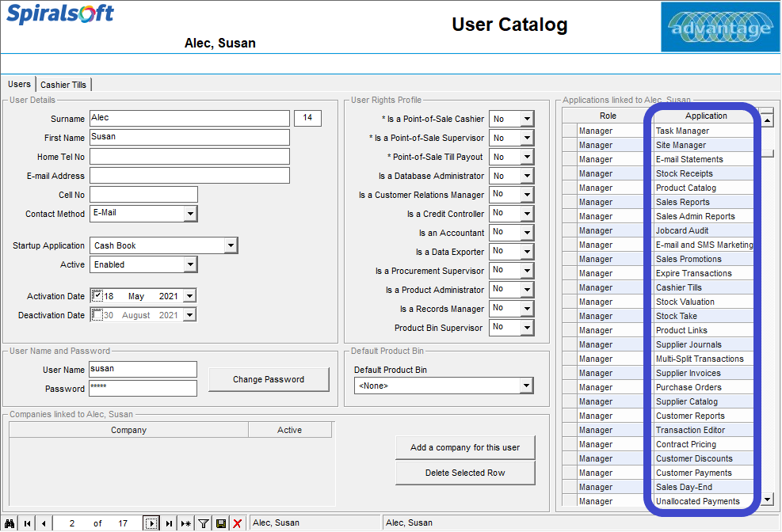Jump to the last record

tap(169, 523)
